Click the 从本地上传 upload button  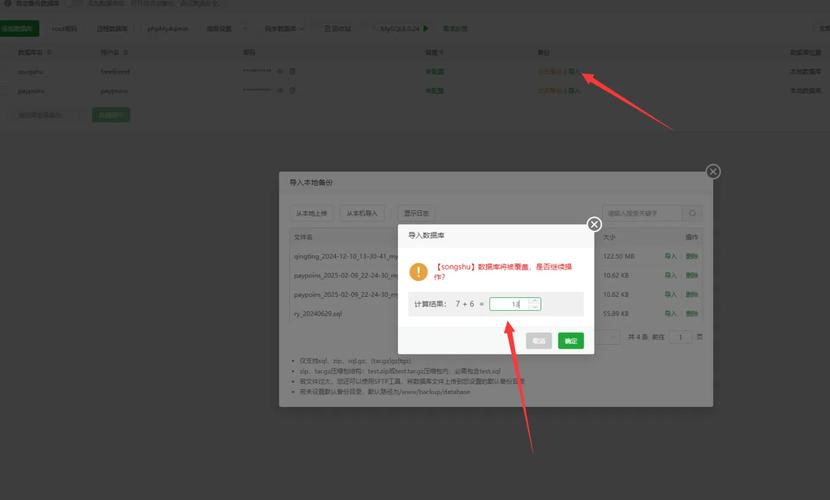(311, 213)
